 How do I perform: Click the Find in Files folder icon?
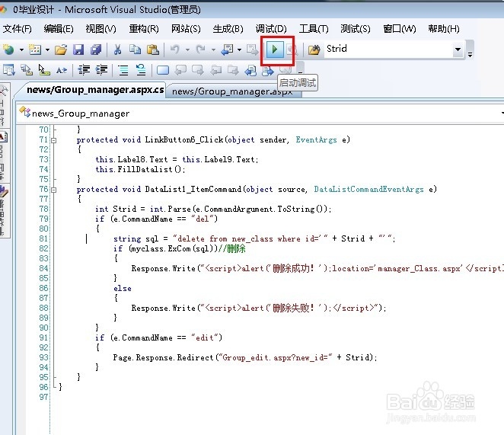coord(314,50)
